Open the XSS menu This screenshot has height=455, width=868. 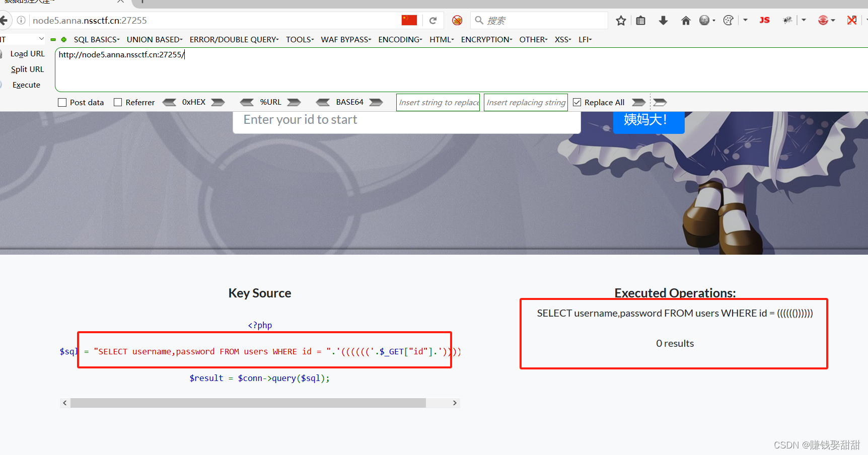pos(563,39)
